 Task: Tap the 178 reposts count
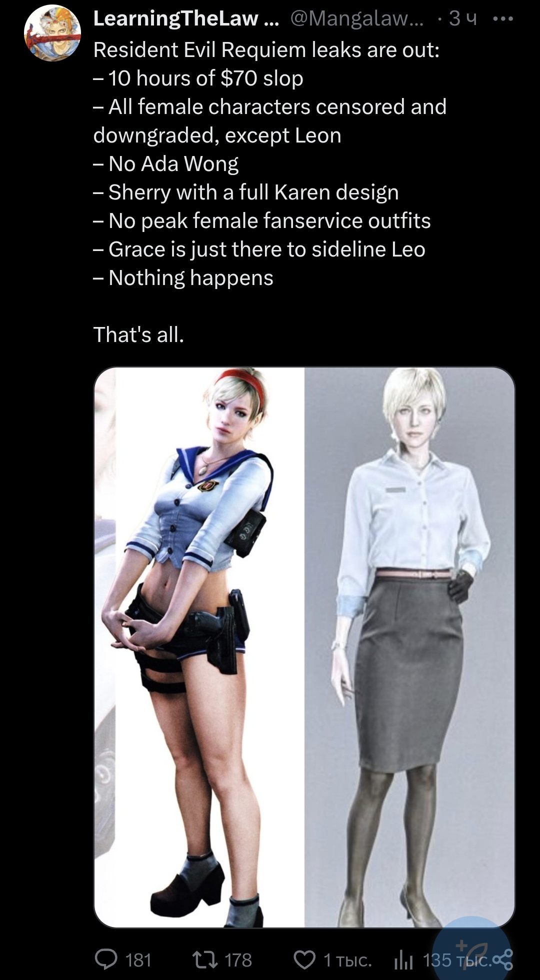pos(238,960)
